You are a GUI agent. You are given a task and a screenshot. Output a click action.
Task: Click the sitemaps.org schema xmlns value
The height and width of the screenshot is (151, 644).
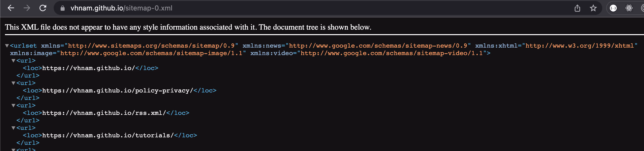(x=151, y=46)
